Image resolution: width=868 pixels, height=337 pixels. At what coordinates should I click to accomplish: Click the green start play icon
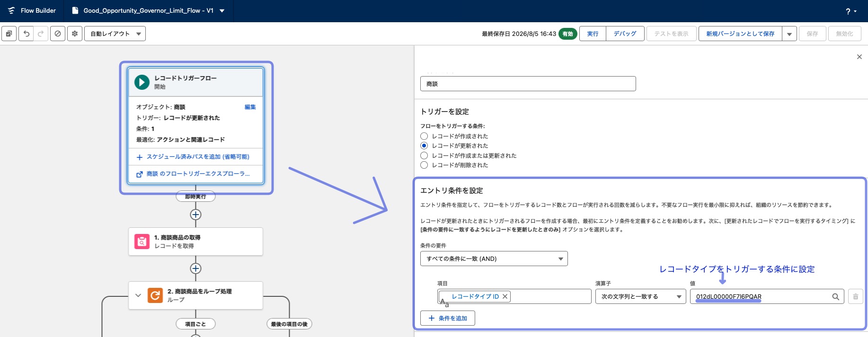click(142, 82)
